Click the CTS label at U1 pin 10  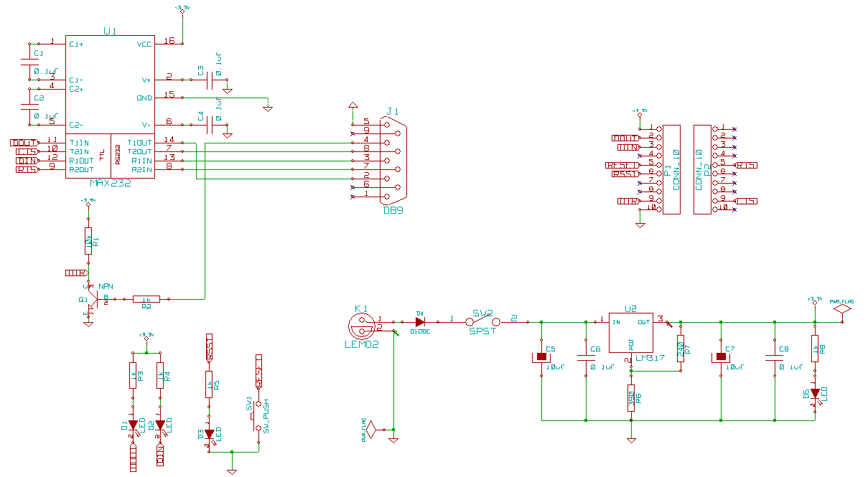pyautogui.click(x=27, y=151)
